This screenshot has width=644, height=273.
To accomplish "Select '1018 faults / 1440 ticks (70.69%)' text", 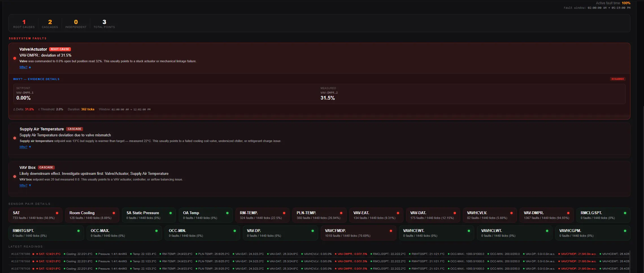I will (348, 236).
